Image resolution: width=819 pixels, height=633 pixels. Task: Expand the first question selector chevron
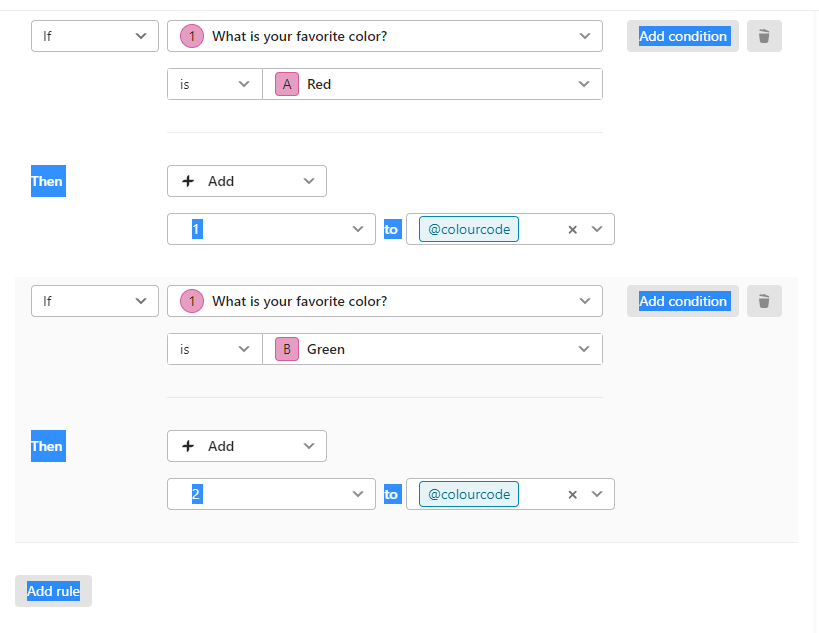click(x=584, y=36)
